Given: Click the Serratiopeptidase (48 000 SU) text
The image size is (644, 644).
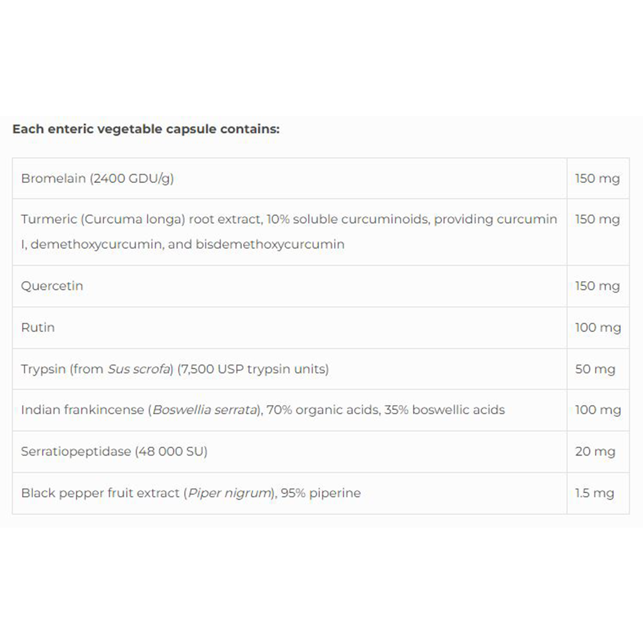Looking at the screenshot, I should pyautogui.click(x=114, y=452).
